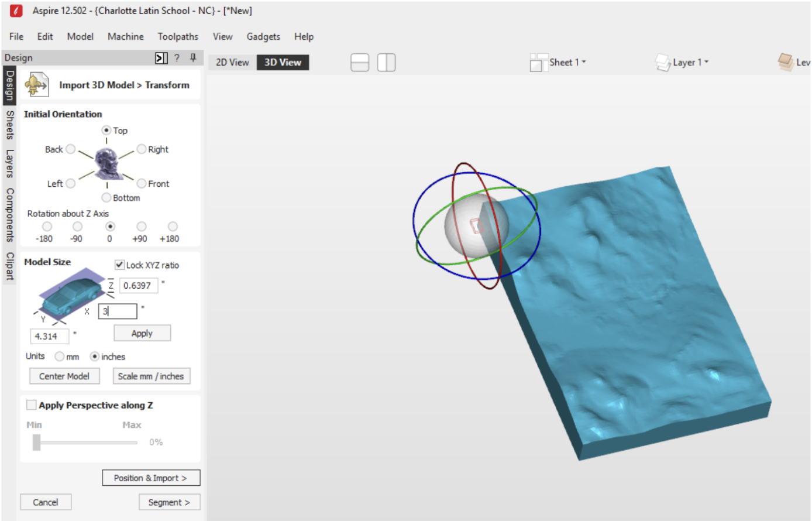
Task: Open the Layer 1 dropdown
Action: pyautogui.click(x=691, y=62)
